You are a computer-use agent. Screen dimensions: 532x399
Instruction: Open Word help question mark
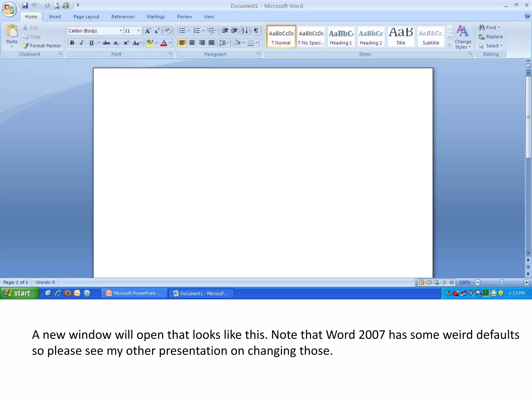[527, 16]
